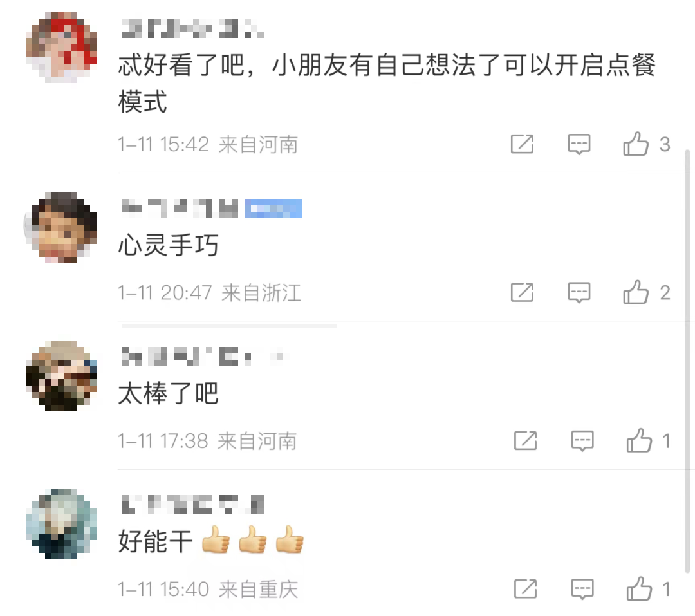Viewport: 695px width, 616px height.
Task: Open username above the 太棒了吧 comment
Action: (x=203, y=357)
